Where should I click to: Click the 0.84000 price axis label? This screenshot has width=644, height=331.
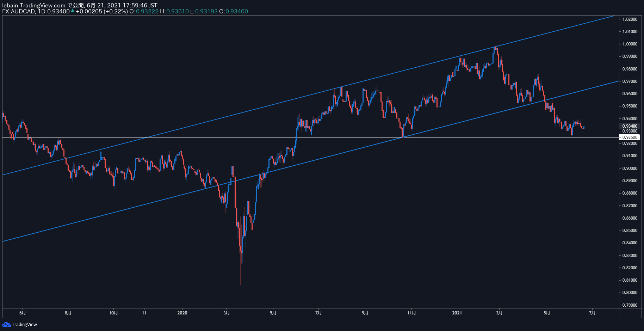630,243
